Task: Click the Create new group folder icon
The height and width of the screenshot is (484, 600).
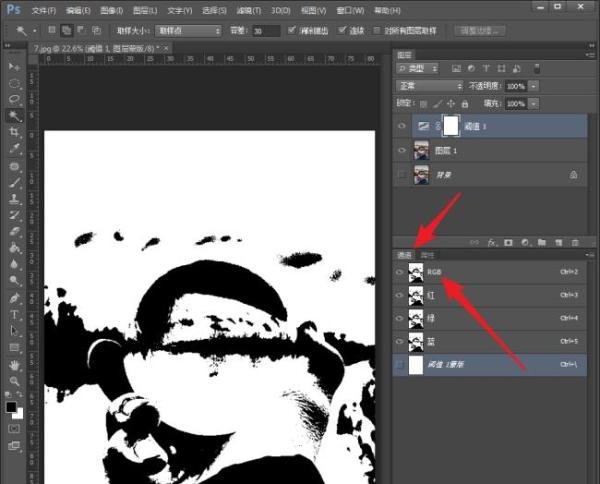Action: coord(541,243)
